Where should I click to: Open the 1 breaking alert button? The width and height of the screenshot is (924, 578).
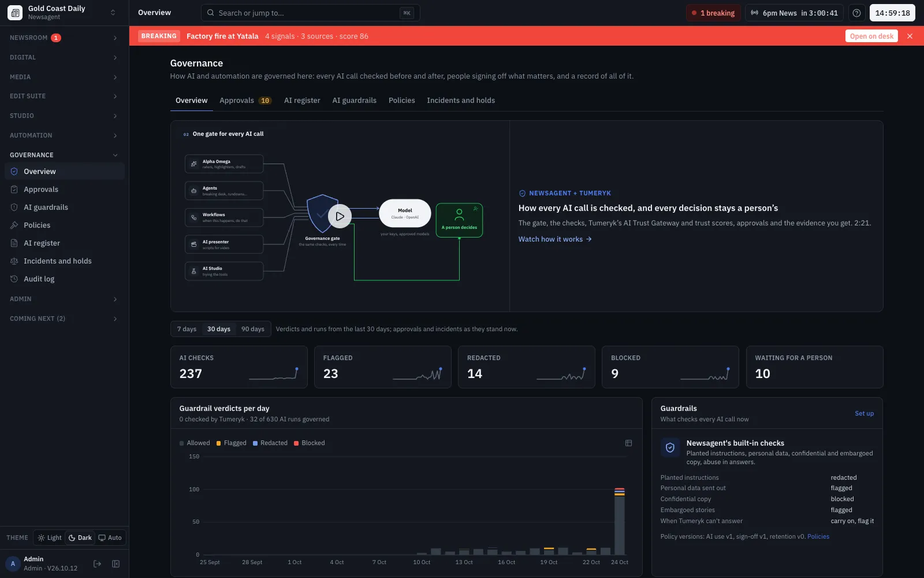tap(713, 13)
